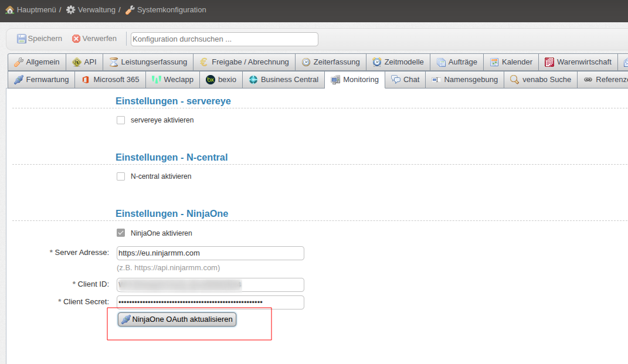Viewport: 628px width, 364px height.
Task: Click the venabo Suche magnifier icon
Action: (x=514, y=80)
